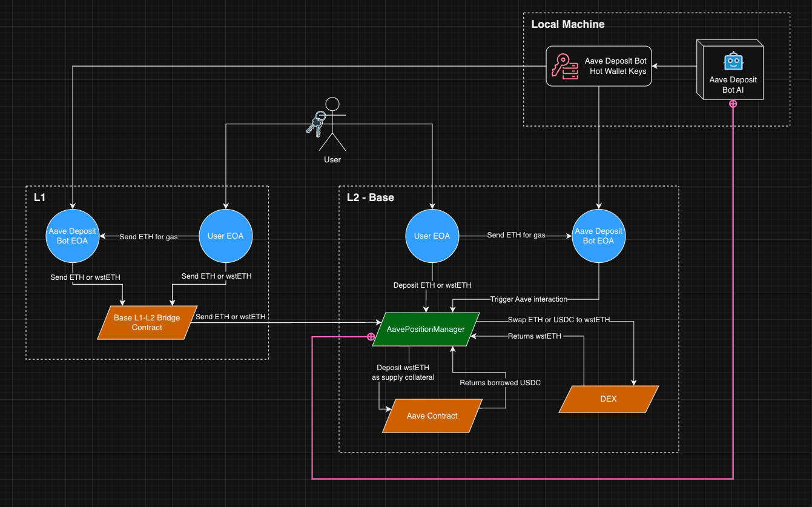Select the pink connector circle under Bot AI cube

pyautogui.click(x=733, y=104)
